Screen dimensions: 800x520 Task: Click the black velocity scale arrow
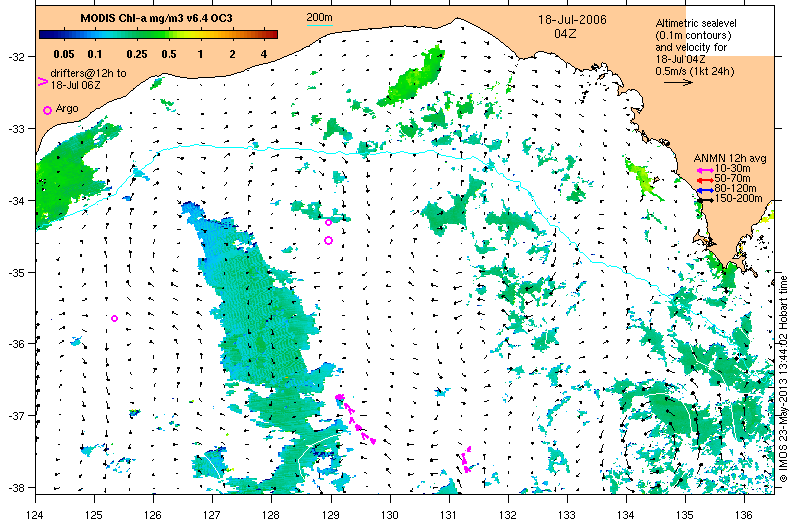678,82
